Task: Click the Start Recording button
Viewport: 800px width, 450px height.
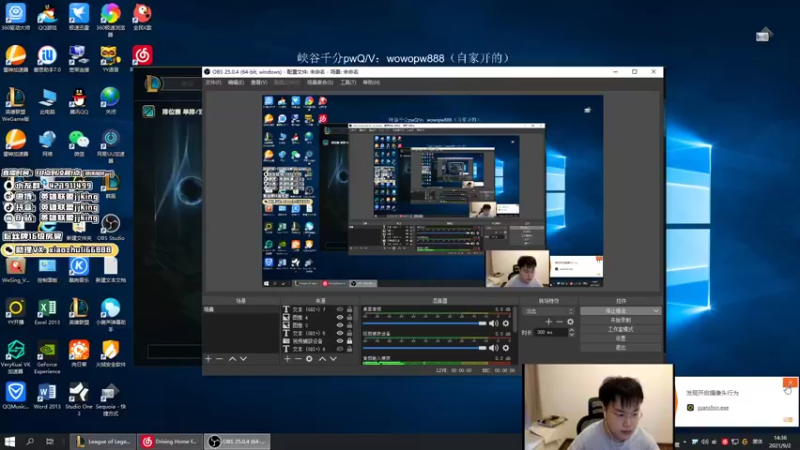Action: tap(620, 320)
